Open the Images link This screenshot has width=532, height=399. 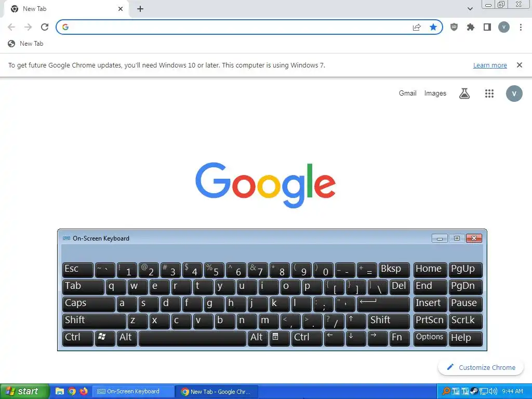[435, 94]
